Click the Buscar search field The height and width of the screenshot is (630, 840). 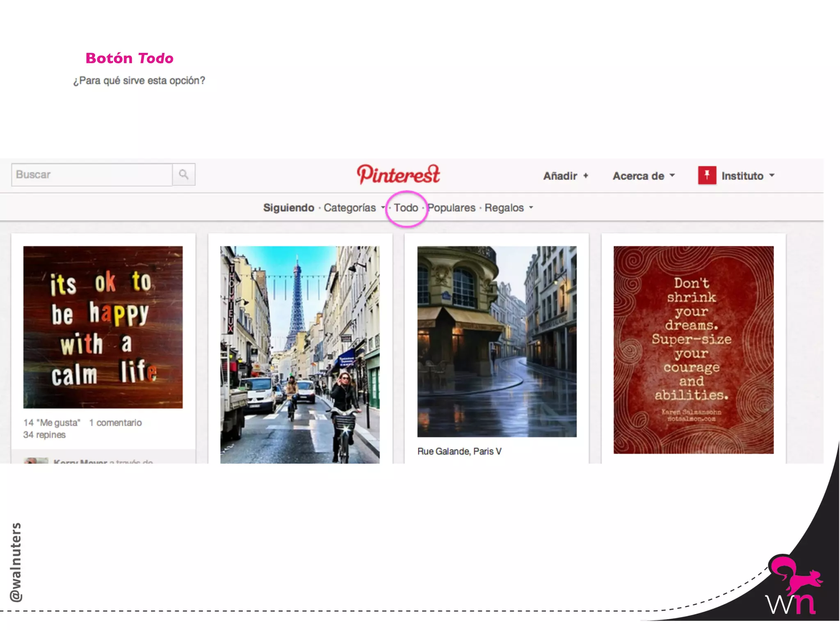pos(91,175)
